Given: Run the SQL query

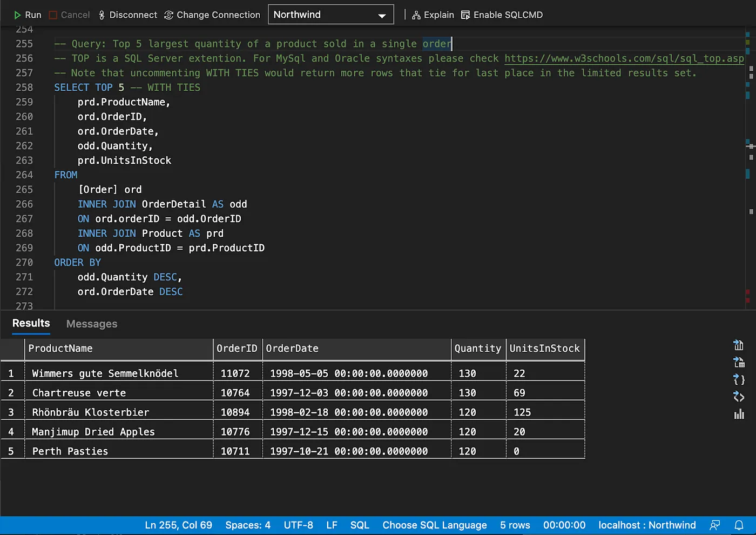Looking at the screenshot, I should (x=27, y=15).
